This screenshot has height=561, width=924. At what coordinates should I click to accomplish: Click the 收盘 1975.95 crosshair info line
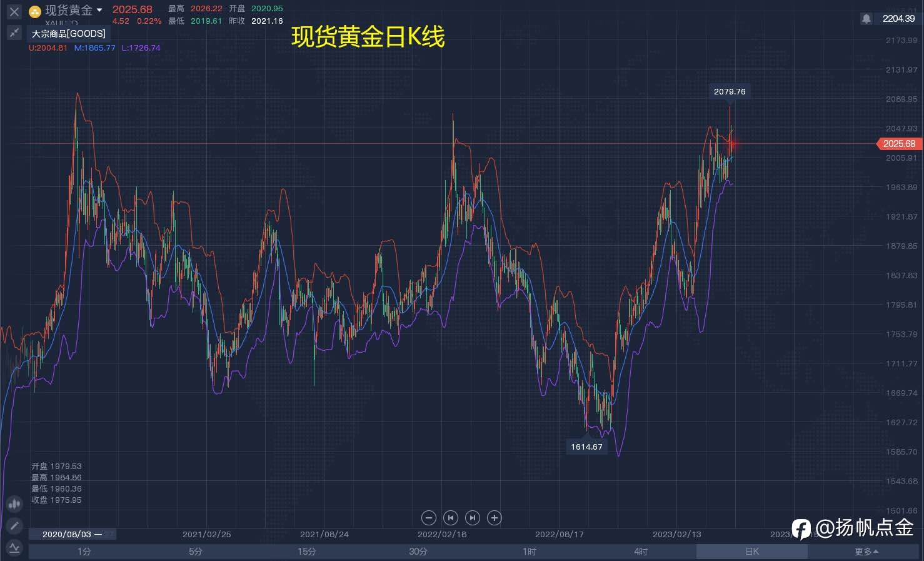[x=56, y=500]
